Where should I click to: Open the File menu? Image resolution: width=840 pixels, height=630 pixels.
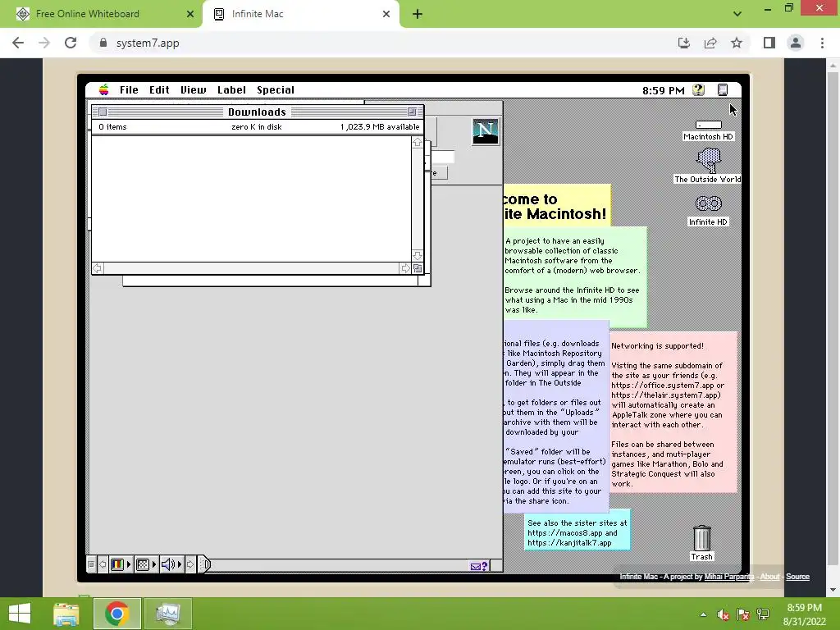pos(129,90)
